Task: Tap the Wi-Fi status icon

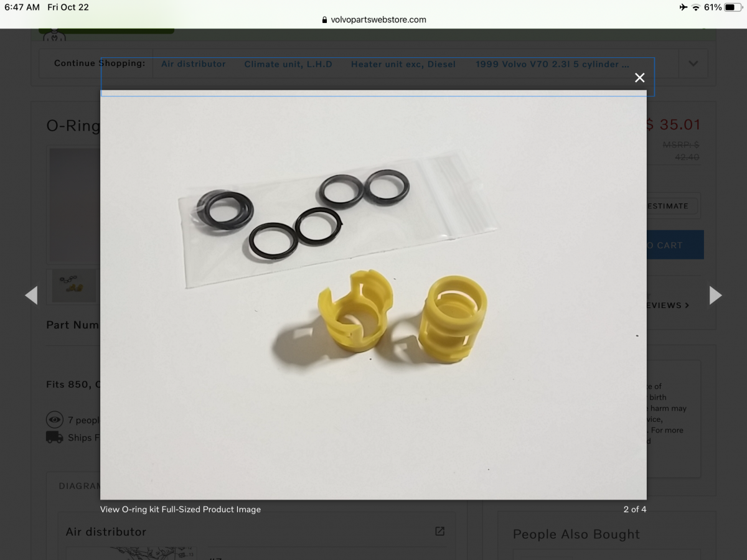Action: tap(695, 7)
